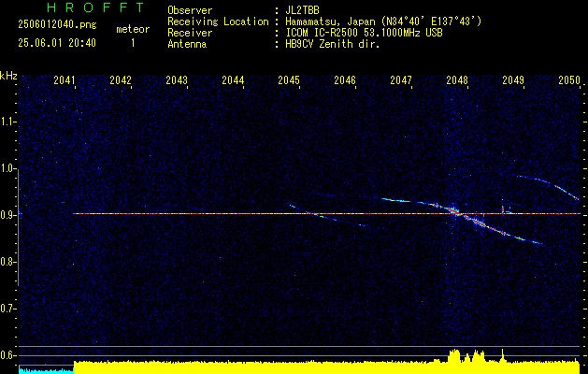Click the 0.6 kHz frequency label
The image size is (588, 374).
[x=7, y=355]
